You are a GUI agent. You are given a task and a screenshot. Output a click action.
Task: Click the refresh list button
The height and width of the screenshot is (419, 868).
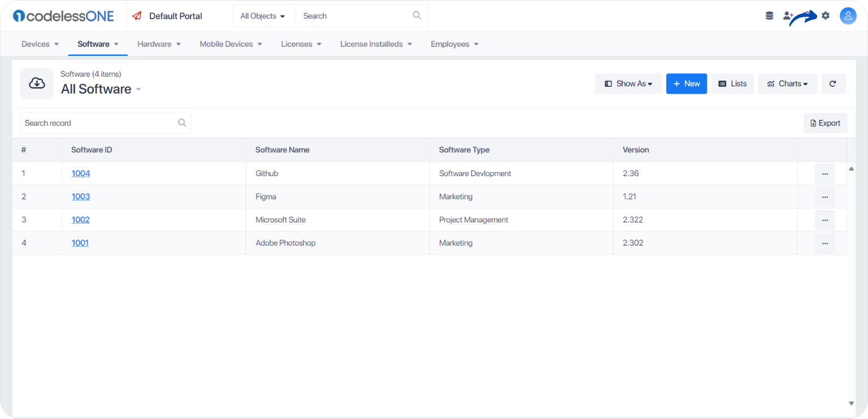point(834,84)
